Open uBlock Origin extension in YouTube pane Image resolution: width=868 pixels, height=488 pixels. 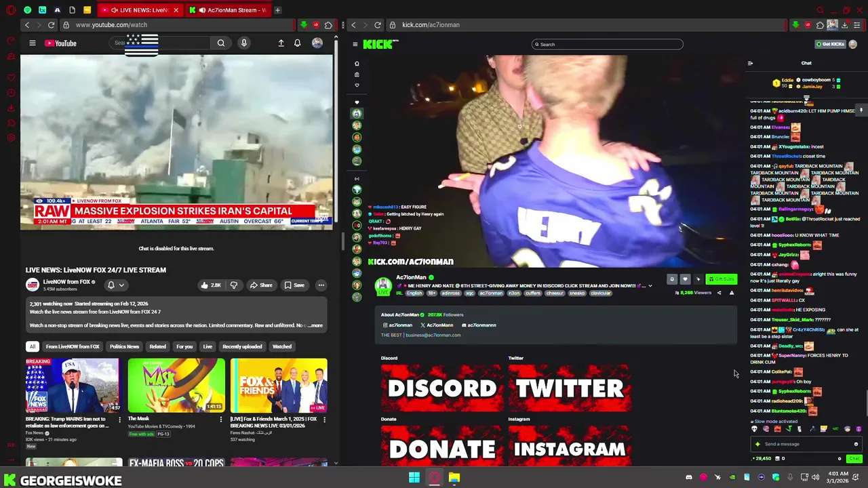pos(316,25)
